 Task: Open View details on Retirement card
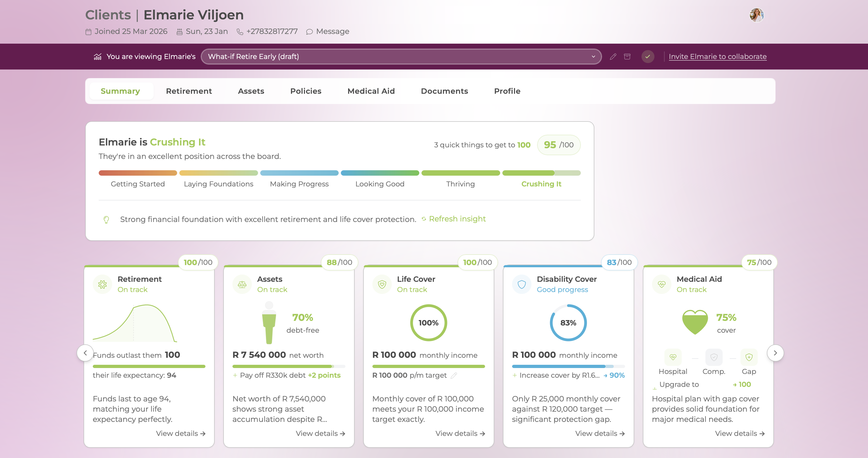[x=181, y=433]
